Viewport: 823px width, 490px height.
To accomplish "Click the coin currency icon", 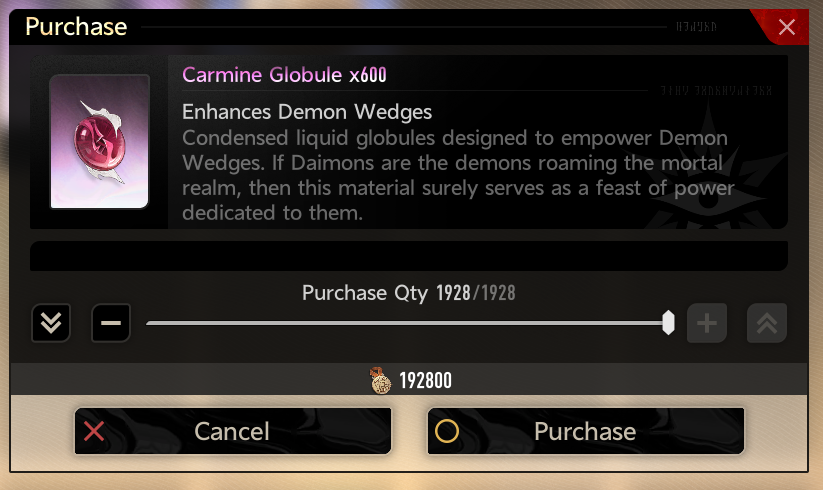I will [380, 380].
